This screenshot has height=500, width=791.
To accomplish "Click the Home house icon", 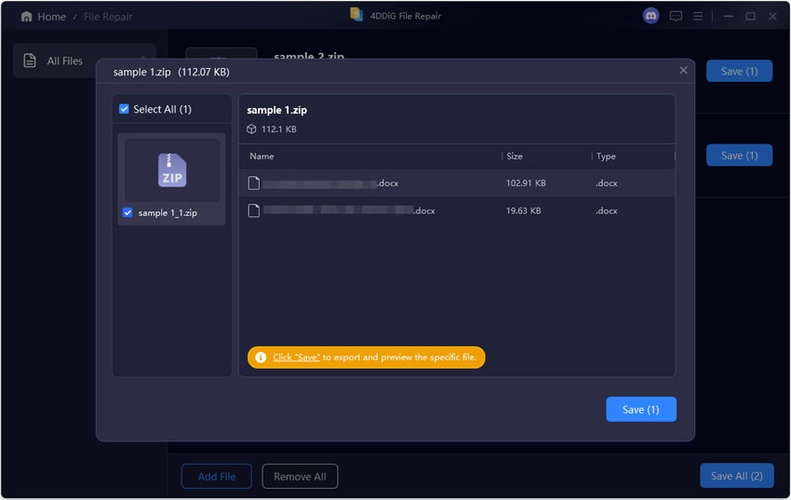I will pos(26,17).
